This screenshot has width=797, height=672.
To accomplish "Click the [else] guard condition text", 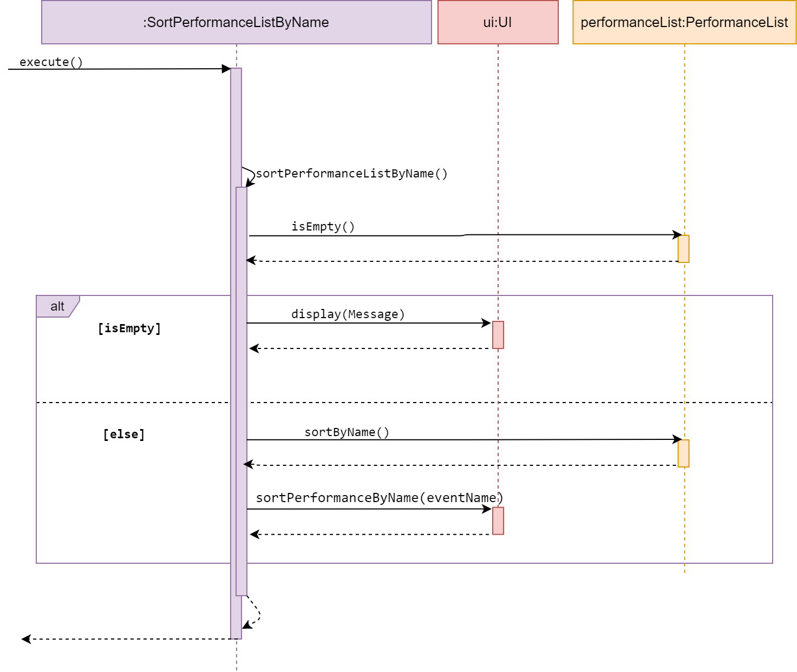I will coord(124,434).
